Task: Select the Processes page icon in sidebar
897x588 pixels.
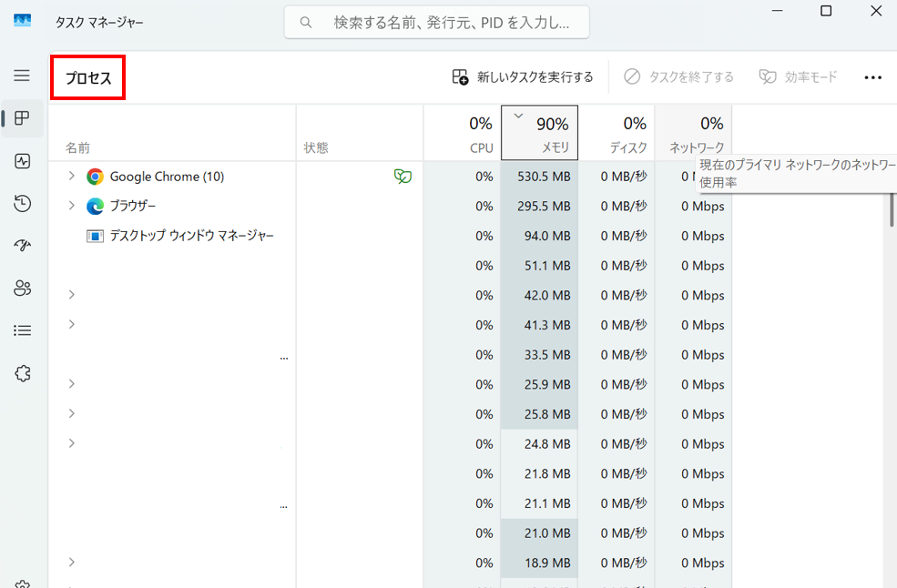Action: point(23,118)
